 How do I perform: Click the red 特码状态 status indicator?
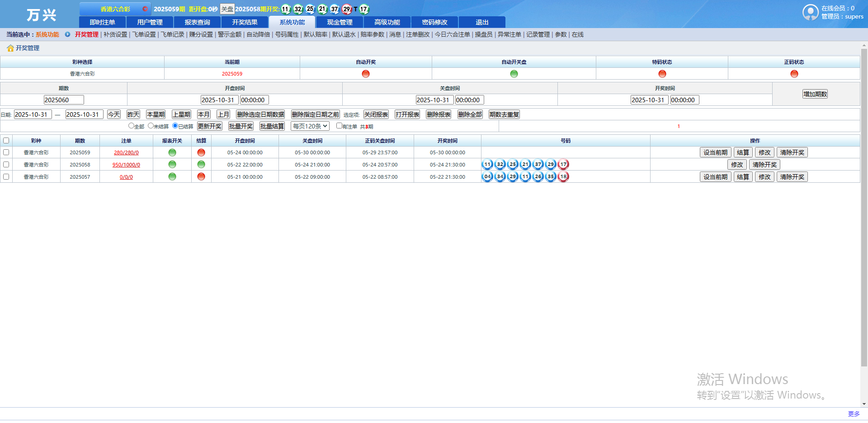coord(662,74)
